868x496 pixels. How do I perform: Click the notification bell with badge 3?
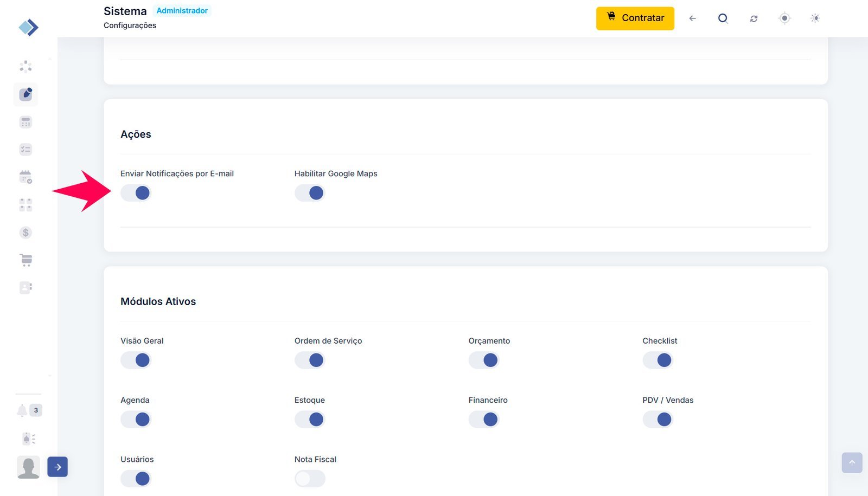coord(22,410)
